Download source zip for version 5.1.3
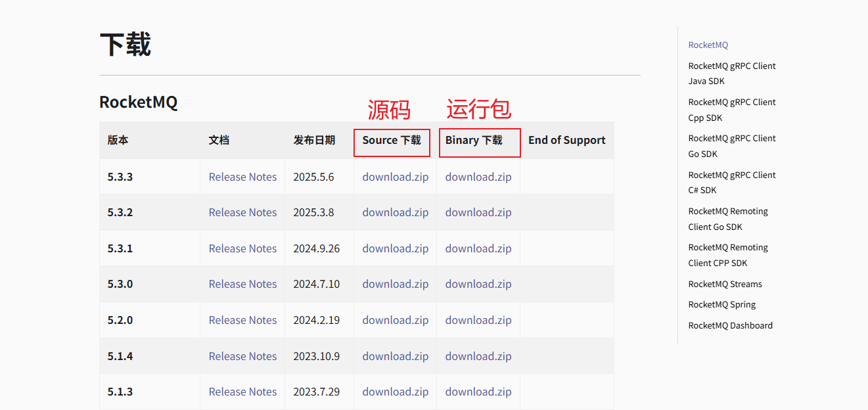 click(395, 392)
